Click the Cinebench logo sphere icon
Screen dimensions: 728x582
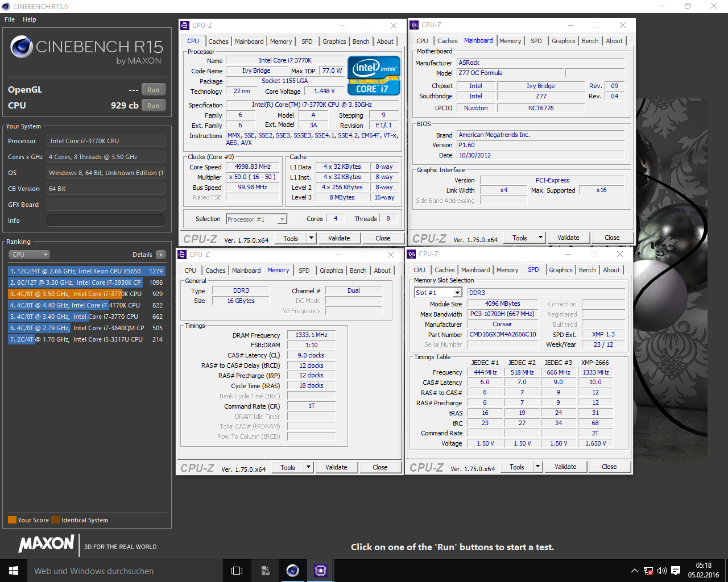tap(22, 47)
